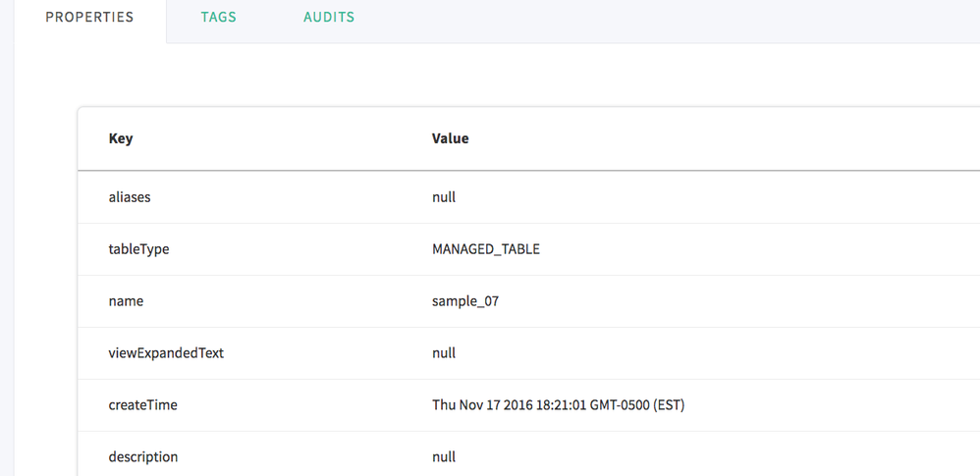Click the Key column header
This screenshot has height=476, width=980.
tap(121, 138)
